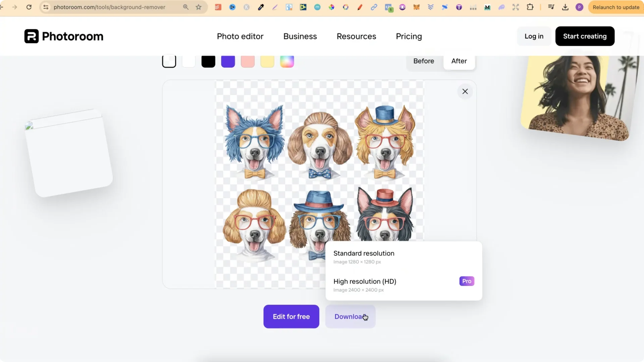The width and height of the screenshot is (644, 362).
Task: Click the Log in button
Action: pyautogui.click(x=534, y=36)
